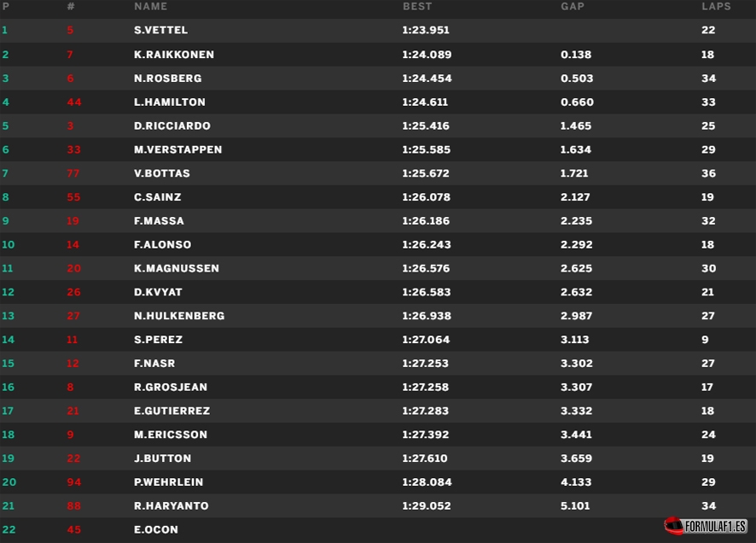Select F.ALONSO driver name
The width and height of the screenshot is (756, 543).
click(x=162, y=244)
